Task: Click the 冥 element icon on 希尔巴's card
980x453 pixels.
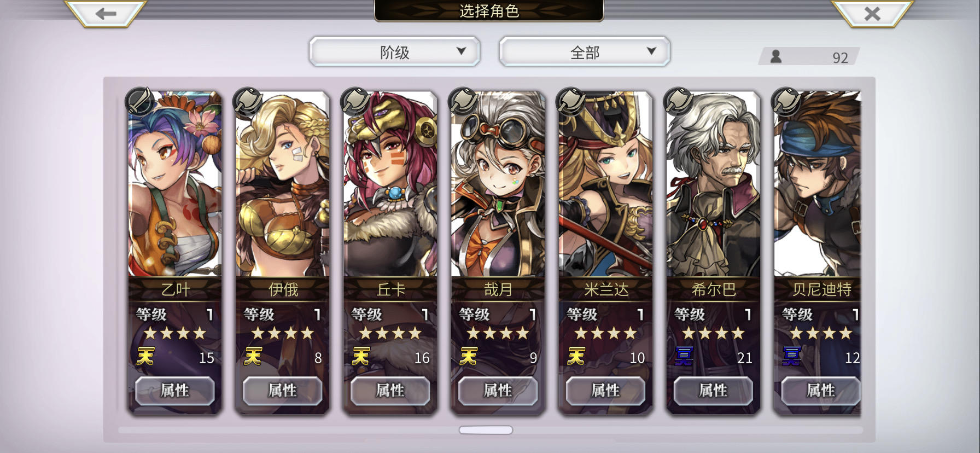Action: pos(684,357)
